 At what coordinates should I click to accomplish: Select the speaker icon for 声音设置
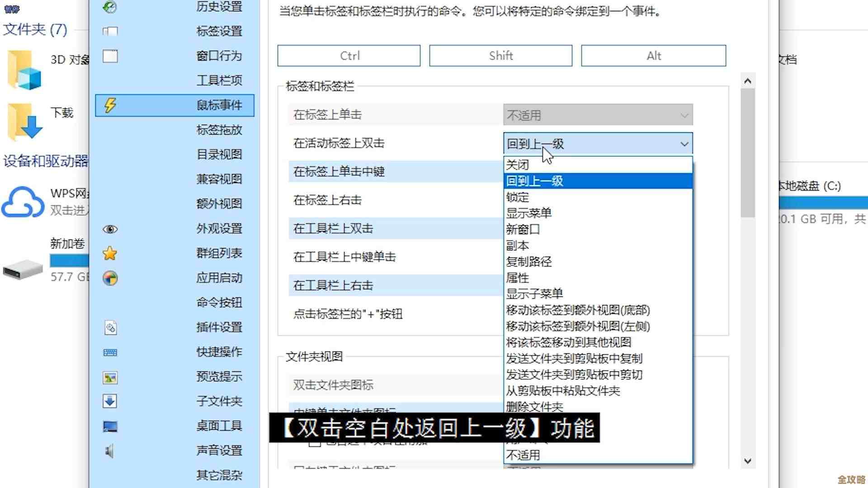point(109,450)
